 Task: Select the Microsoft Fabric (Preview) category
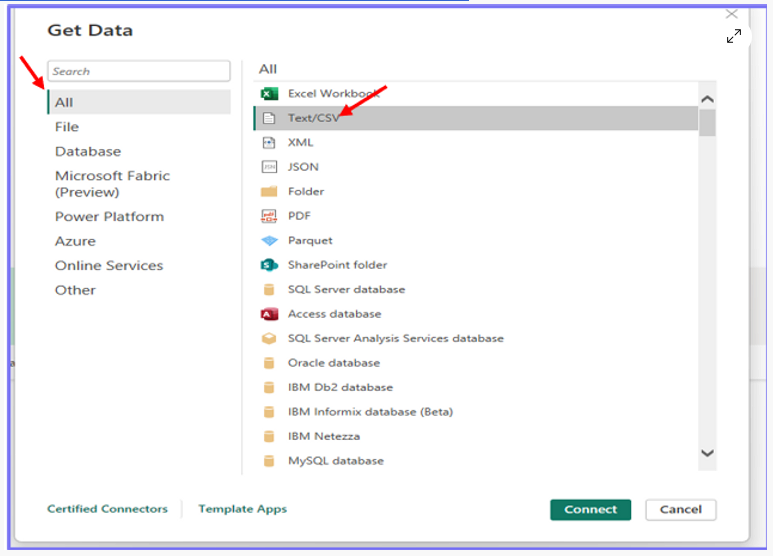(x=112, y=184)
